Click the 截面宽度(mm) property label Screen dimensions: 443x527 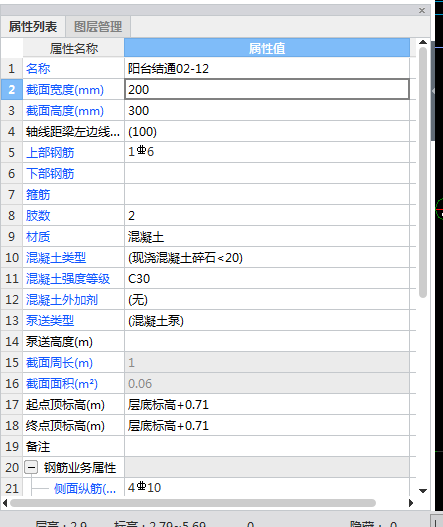point(65,90)
